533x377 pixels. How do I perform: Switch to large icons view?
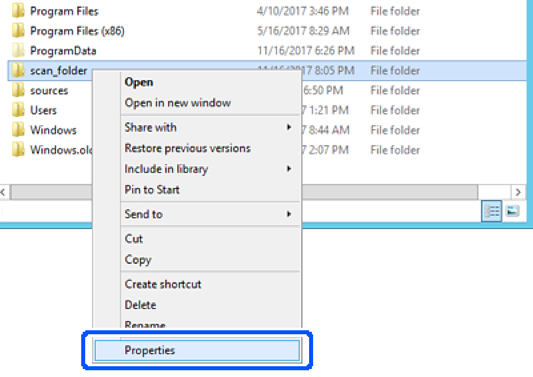click(512, 211)
